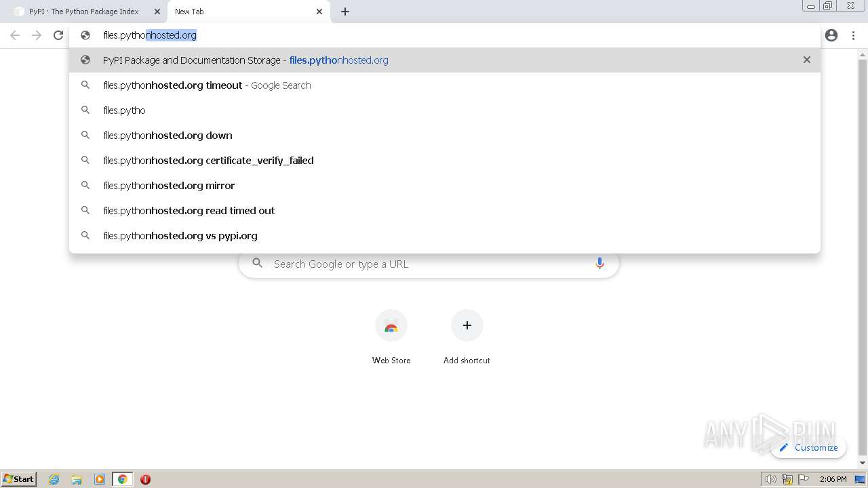
Task: Open a new tab with plus button
Action: [345, 12]
